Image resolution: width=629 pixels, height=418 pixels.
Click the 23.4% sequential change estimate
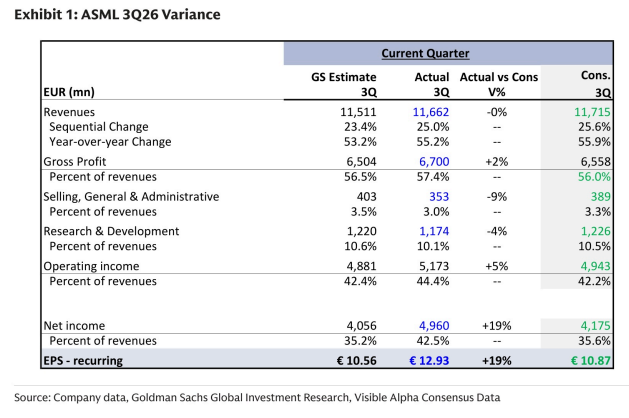coord(360,127)
